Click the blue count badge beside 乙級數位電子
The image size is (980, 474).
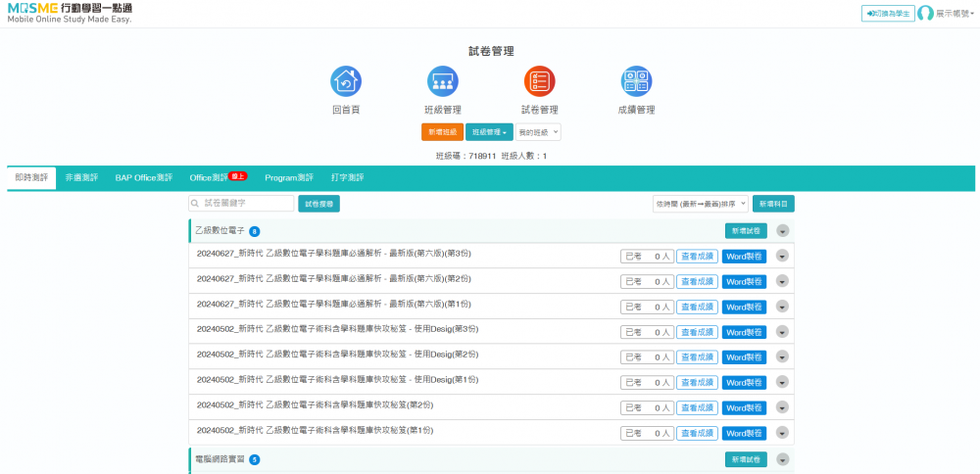[255, 231]
